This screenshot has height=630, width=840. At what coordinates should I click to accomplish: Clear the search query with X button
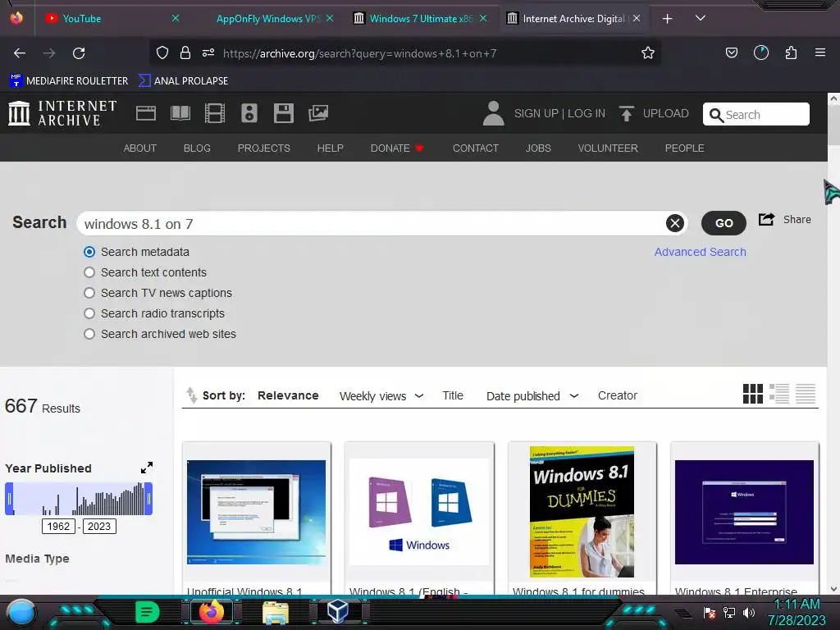click(675, 223)
